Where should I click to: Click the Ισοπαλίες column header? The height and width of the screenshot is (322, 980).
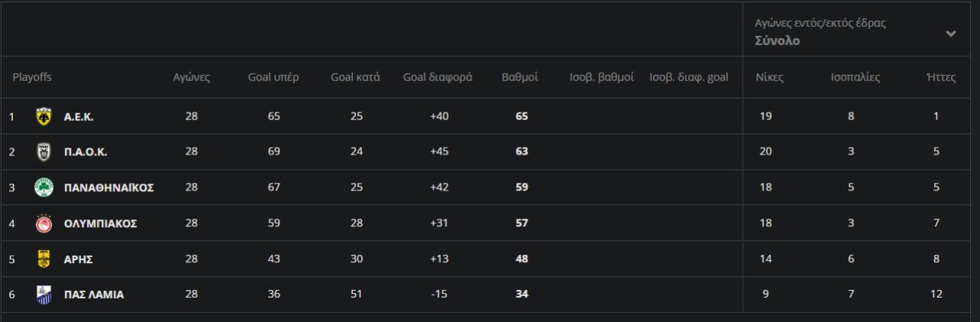pyautogui.click(x=855, y=77)
